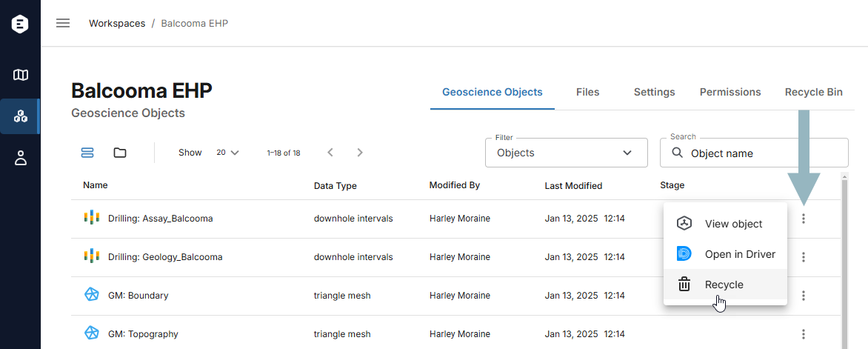Open the map view sidebar icon
This screenshot has height=349, width=868.
pyautogui.click(x=21, y=75)
